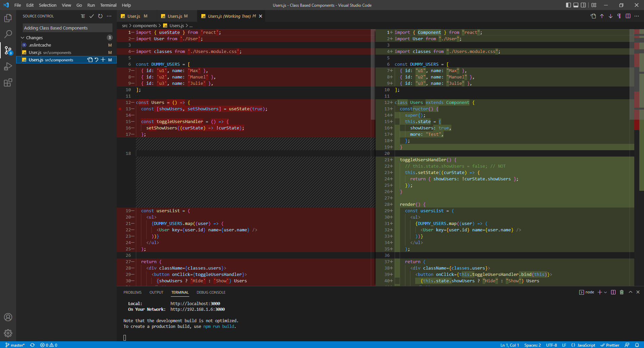
Task: Change indentation via Spaces: 2
Action: coord(532,345)
